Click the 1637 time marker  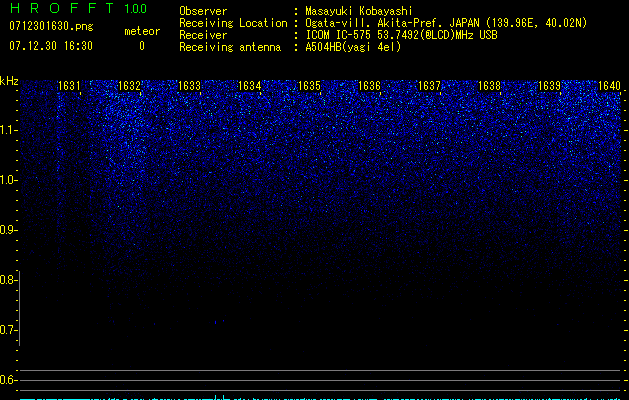tap(429, 86)
